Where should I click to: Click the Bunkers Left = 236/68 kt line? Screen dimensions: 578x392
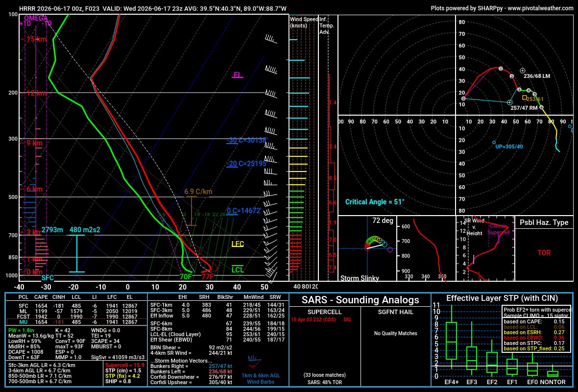click(x=192, y=371)
